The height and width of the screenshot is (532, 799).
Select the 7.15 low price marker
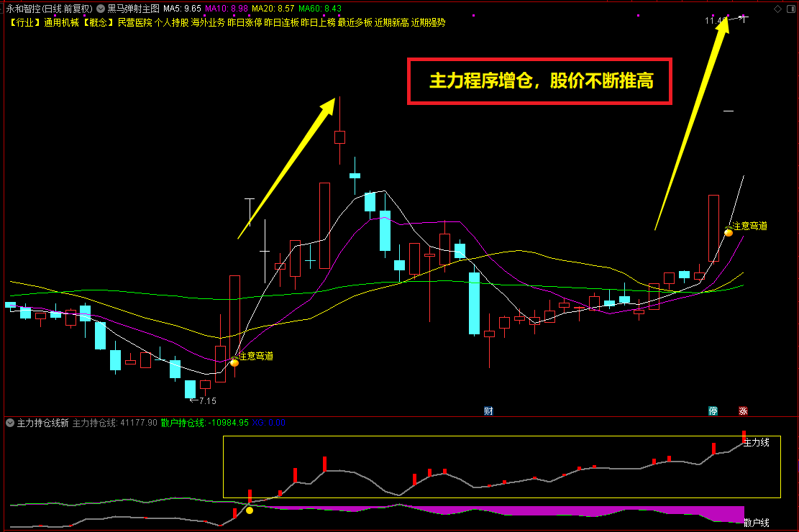[204, 401]
